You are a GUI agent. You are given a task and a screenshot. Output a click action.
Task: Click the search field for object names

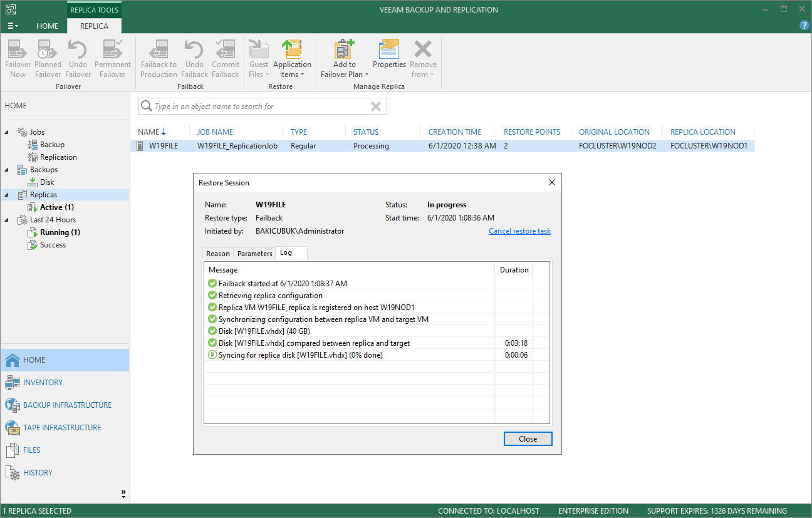[x=263, y=106]
